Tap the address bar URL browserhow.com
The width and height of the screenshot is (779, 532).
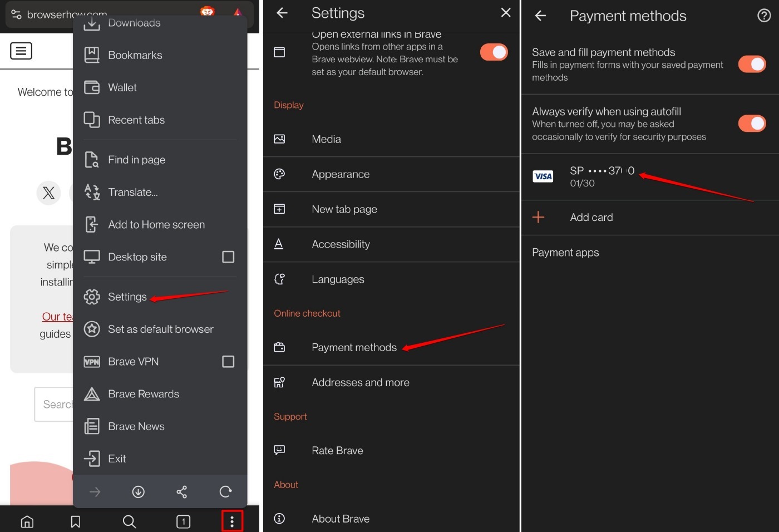67,15
